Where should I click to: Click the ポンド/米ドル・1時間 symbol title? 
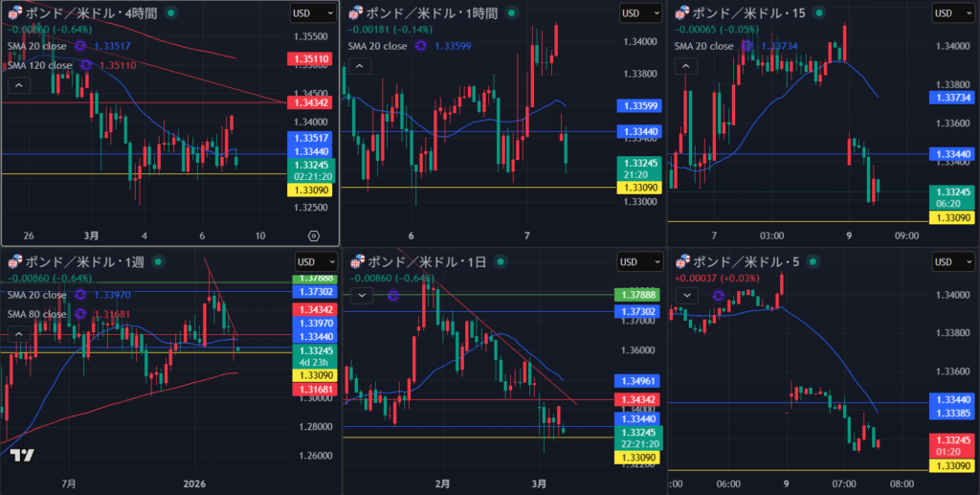tap(431, 12)
